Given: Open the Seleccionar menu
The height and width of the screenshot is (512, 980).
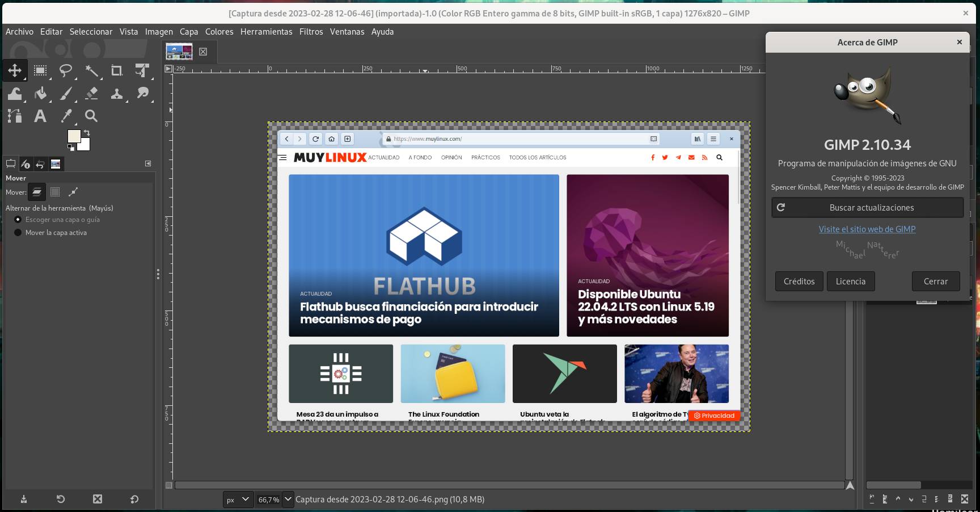Looking at the screenshot, I should (91, 32).
